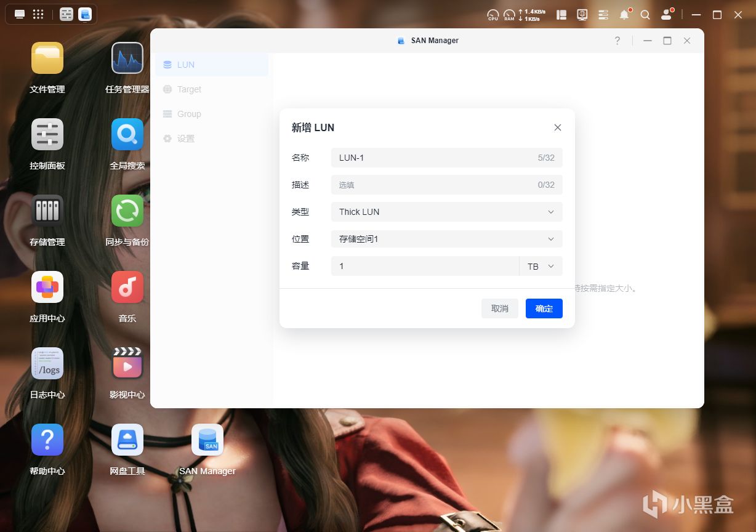Viewport: 756px width, 532px height.
Task: Check the RAM usage gauge
Action: tap(509, 15)
